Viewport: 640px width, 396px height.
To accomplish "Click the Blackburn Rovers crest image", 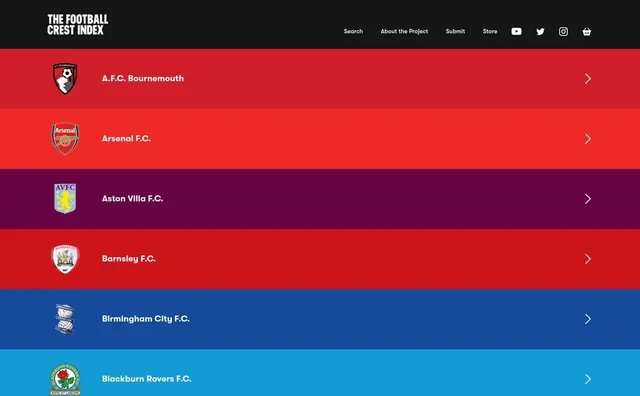I will coord(65,379).
